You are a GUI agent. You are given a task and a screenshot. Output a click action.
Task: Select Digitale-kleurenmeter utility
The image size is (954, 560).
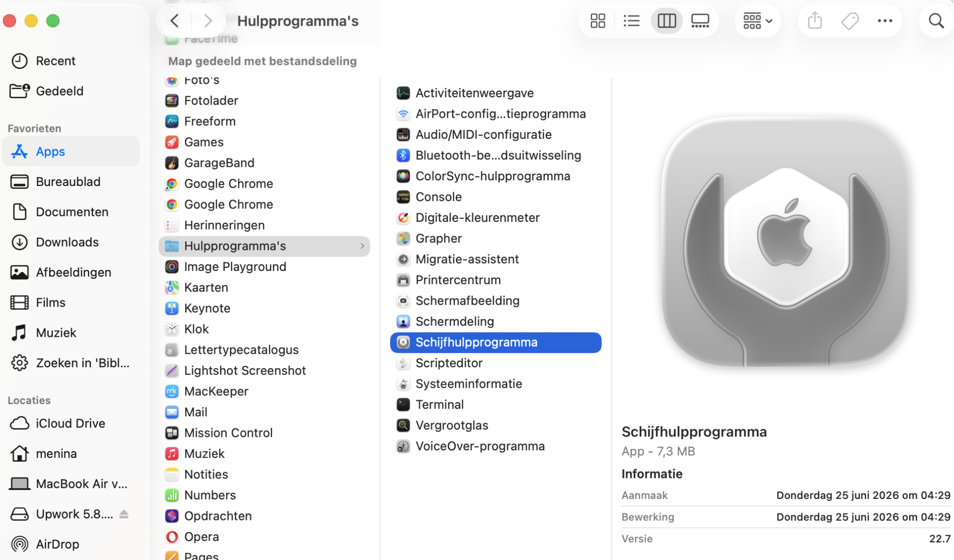(x=495, y=217)
